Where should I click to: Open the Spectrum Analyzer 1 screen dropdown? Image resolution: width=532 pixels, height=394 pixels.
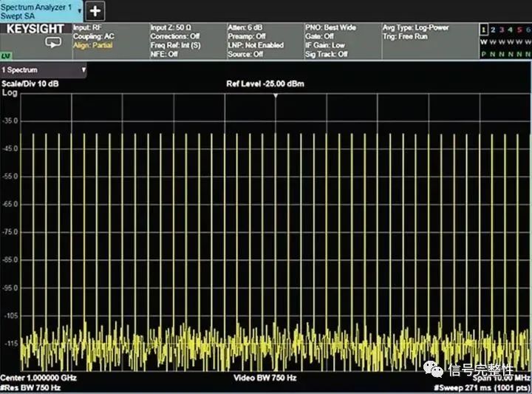click(x=79, y=10)
